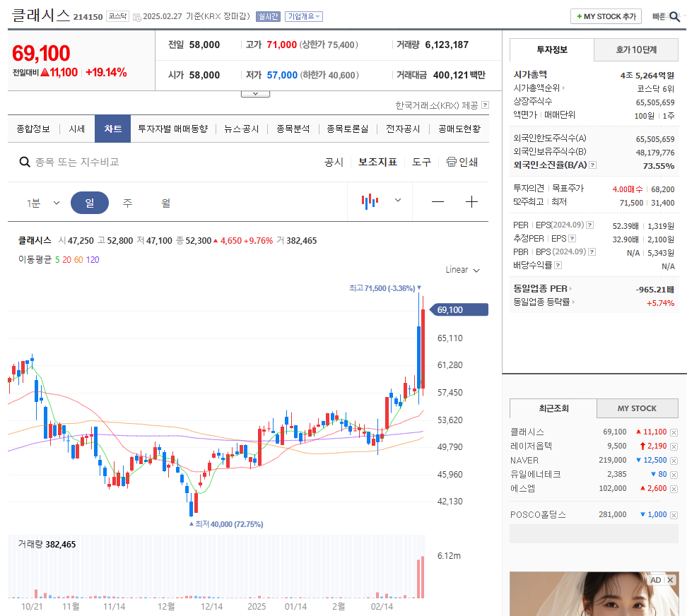Click help icon beside 추정PER EPS
Screen dimensions: 687x616
pyautogui.click(x=572, y=239)
